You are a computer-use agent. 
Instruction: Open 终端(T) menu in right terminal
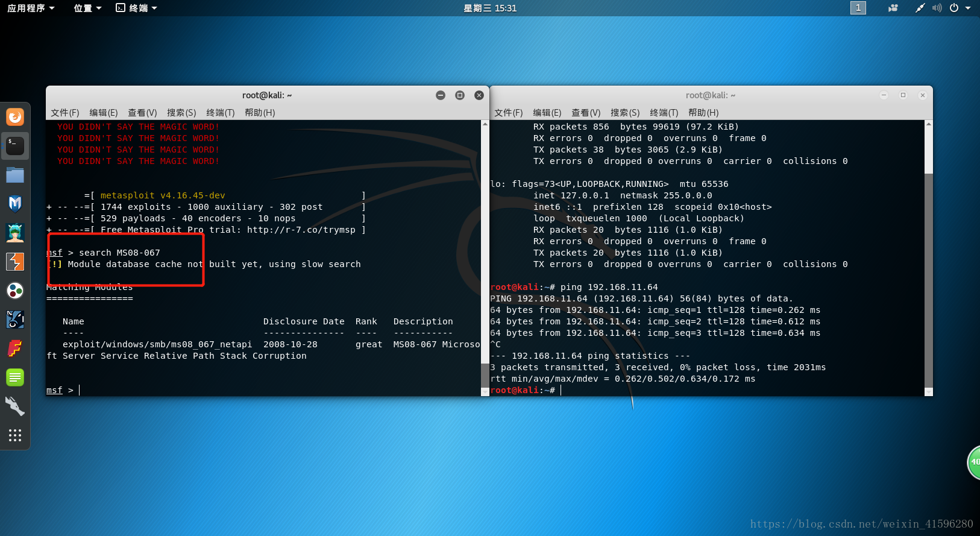point(664,113)
